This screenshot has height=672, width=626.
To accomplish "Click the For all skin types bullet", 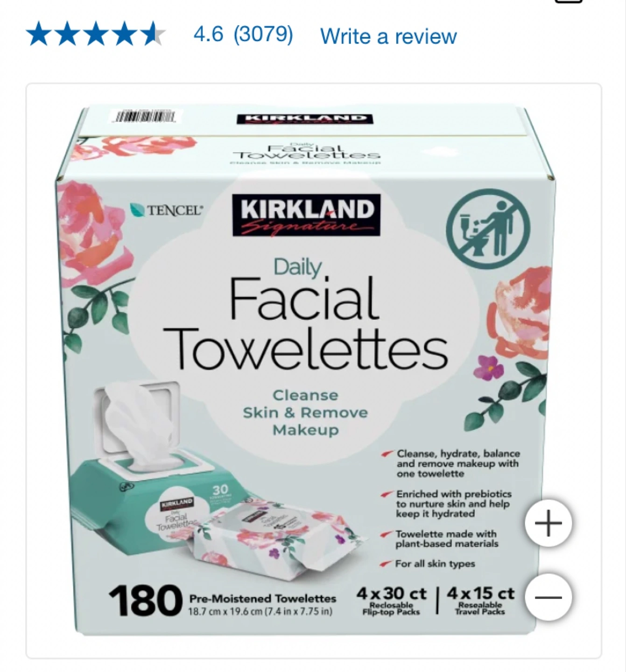I will pos(429,564).
